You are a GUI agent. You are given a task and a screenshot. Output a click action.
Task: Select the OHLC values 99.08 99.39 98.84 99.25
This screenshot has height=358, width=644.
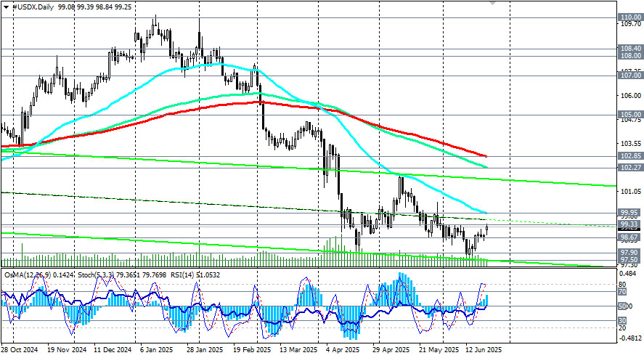[x=95, y=7]
